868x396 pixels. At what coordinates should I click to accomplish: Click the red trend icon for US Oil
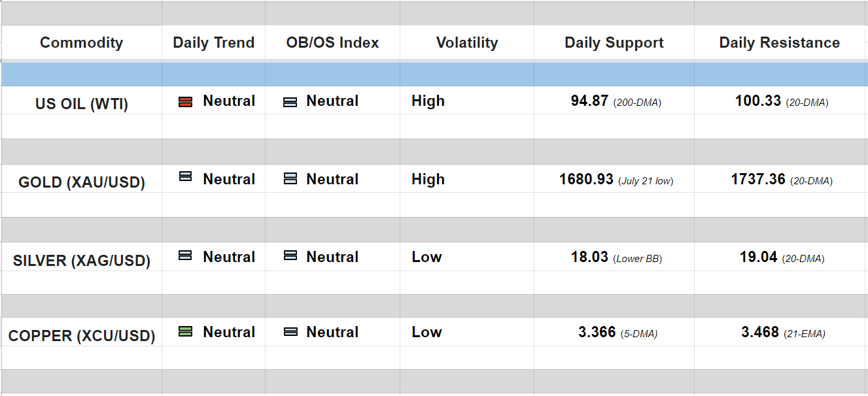coord(185,101)
